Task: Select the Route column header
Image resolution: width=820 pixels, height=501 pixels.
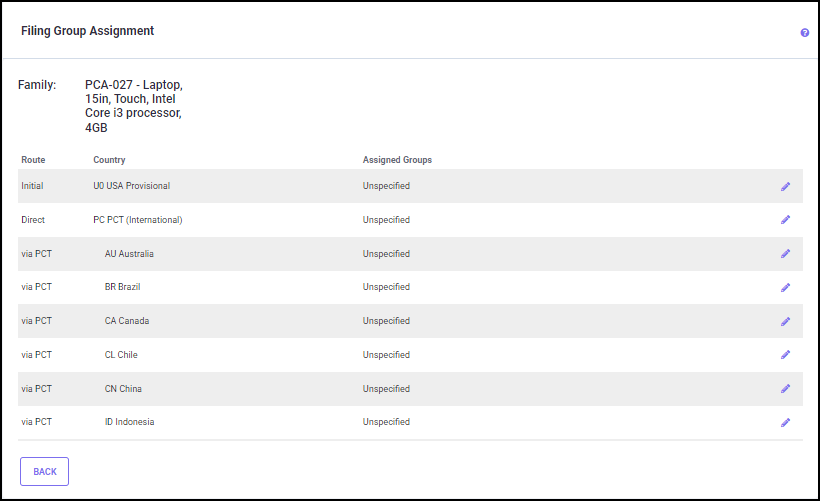Action: click(x=33, y=160)
